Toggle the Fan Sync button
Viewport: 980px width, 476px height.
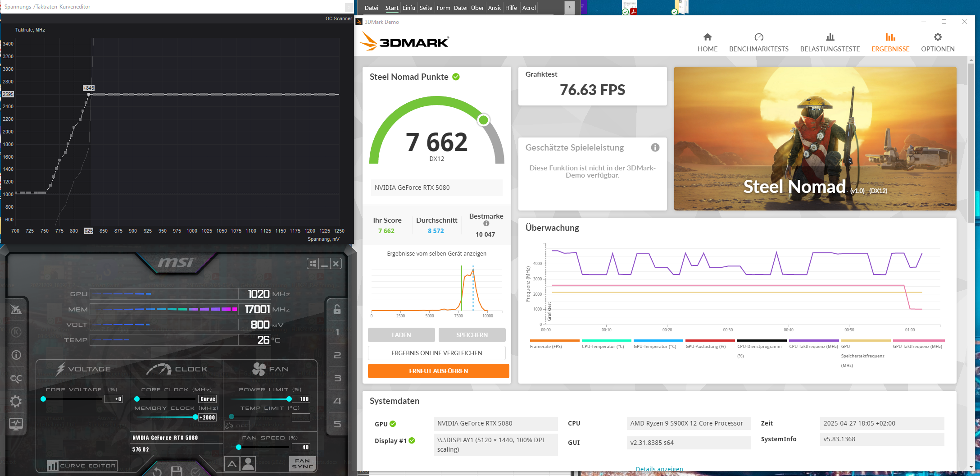pyautogui.click(x=302, y=464)
